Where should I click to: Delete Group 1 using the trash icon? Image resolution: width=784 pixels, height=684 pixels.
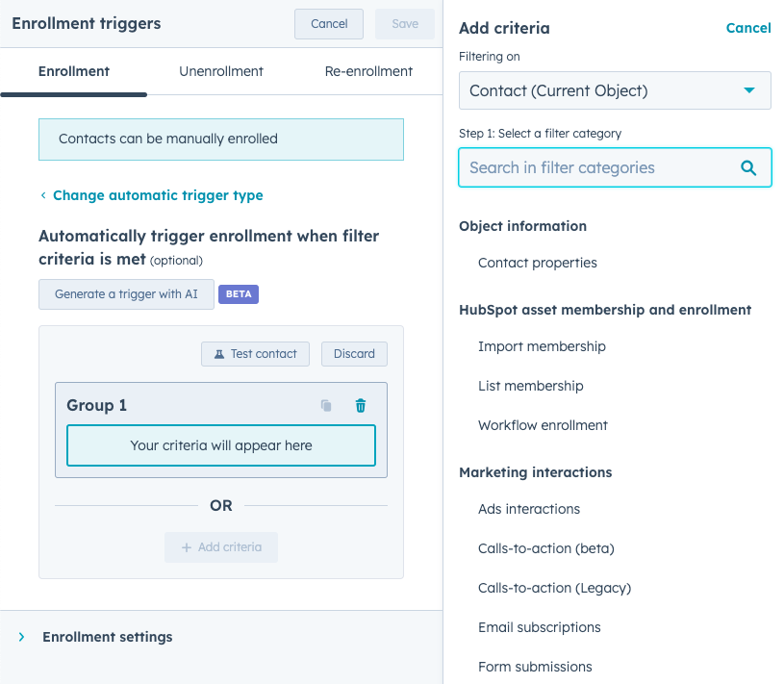tap(360, 406)
